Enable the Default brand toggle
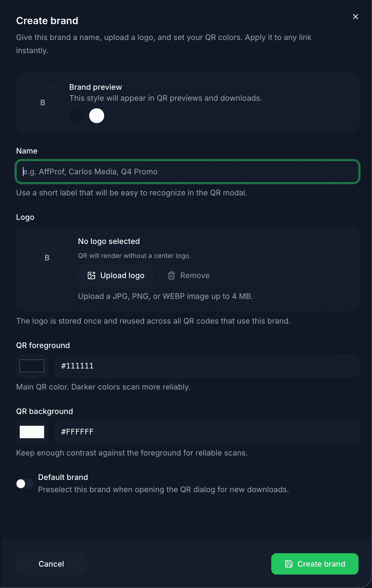Image resolution: width=372 pixels, height=588 pixels. [x=25, y=484]
